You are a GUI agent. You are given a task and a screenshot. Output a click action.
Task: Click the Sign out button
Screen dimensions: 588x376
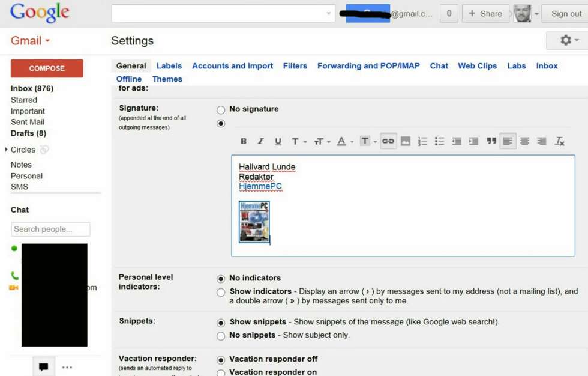(x=566, y=13)
